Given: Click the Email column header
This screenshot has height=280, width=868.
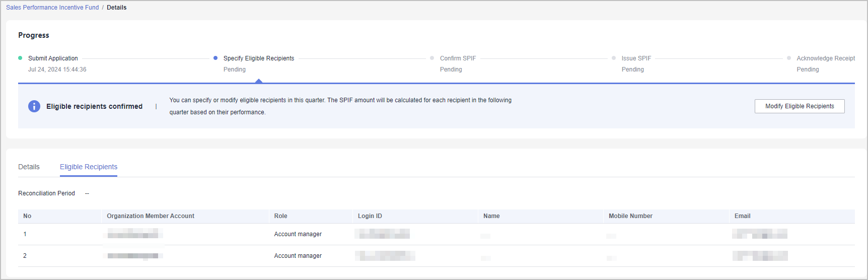Looking at the screenshot, I should pyautogui.click(x=742, y=216).
